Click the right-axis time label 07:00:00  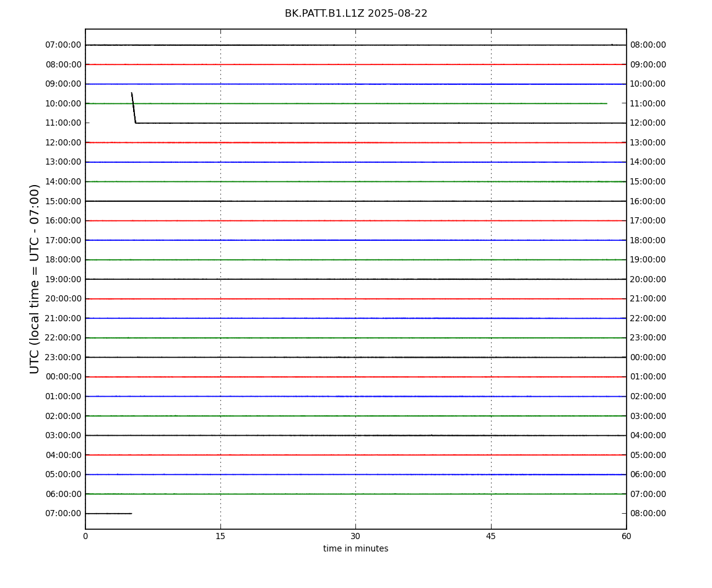[648, 494]
